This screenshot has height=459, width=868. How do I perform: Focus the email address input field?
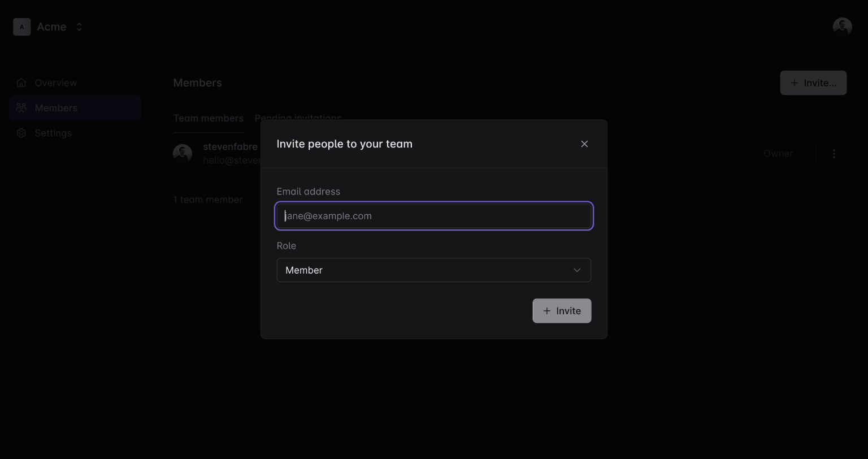[x=433, y=215]
